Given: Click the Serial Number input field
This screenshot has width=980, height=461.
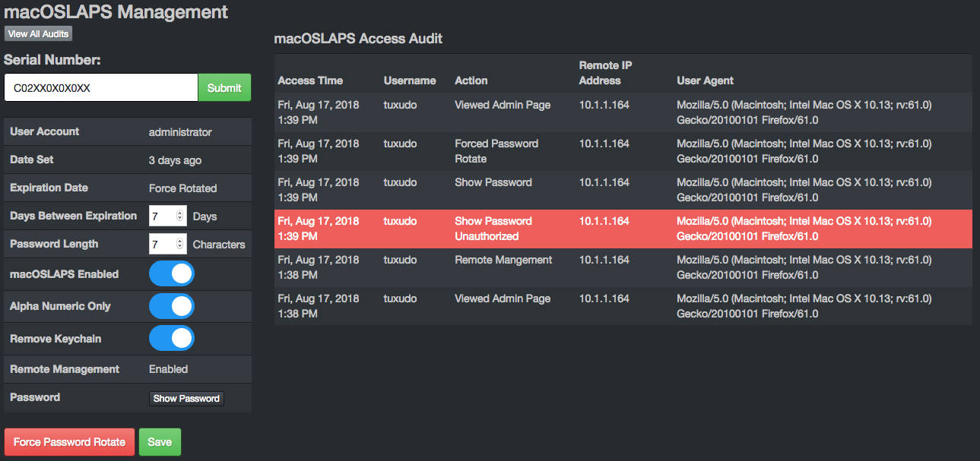Looking at the screenshot, I should click(x=101, y=87).
